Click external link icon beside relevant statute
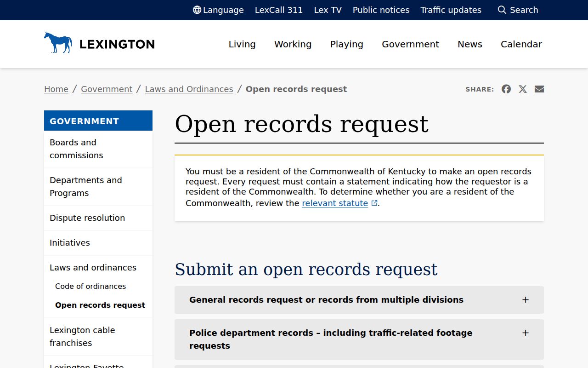The height and width of the screenshot is (368, 588). (x=374, y=203)
